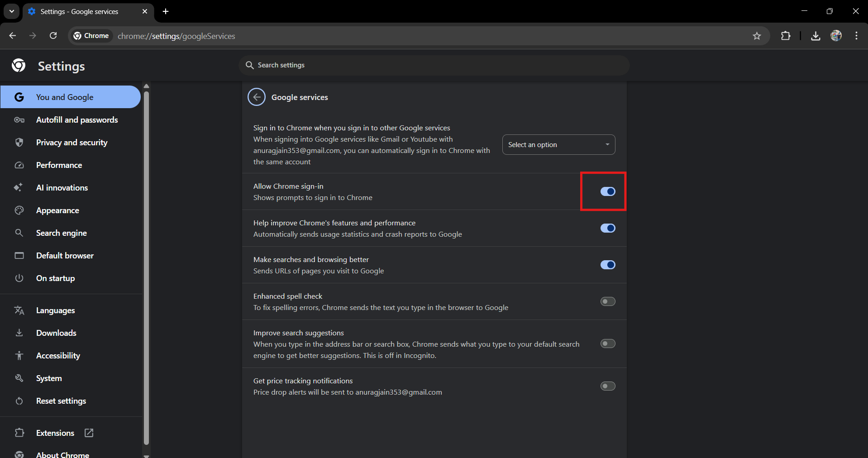The image size is (868, 458).
Task: Open the tab search chevron
Action: 11,11
